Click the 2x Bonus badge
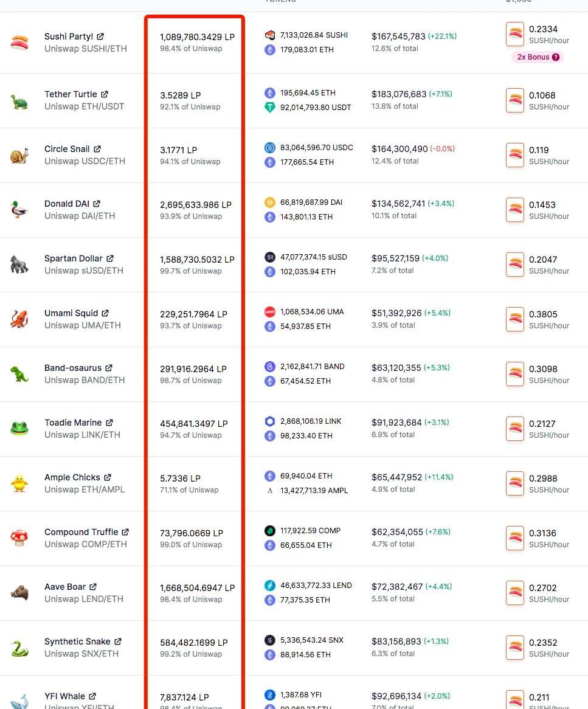The width and height of the screenshot is (588, 709). tap(538, 57)
